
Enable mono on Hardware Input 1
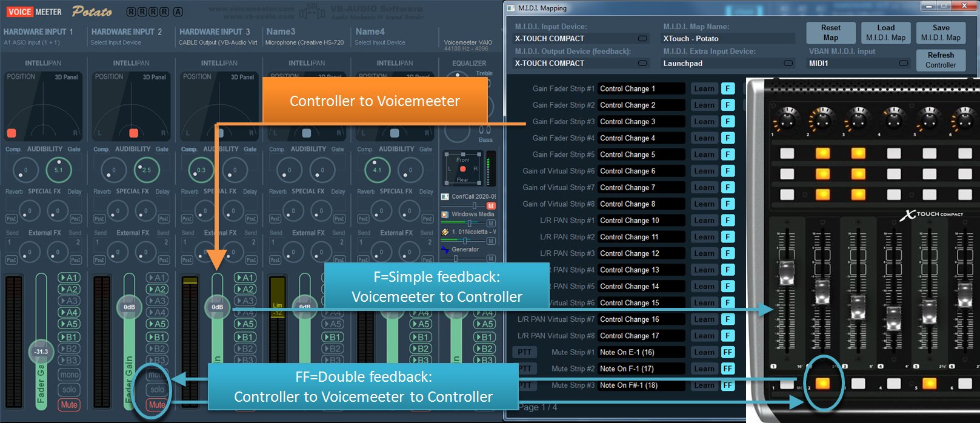pos(69,375)
